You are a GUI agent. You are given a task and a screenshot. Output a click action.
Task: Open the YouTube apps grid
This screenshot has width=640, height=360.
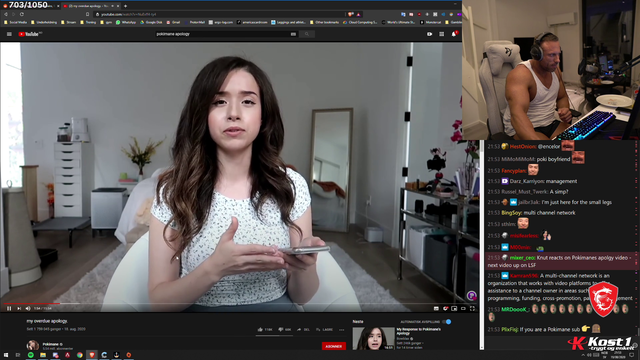click(x=442, y=34)
